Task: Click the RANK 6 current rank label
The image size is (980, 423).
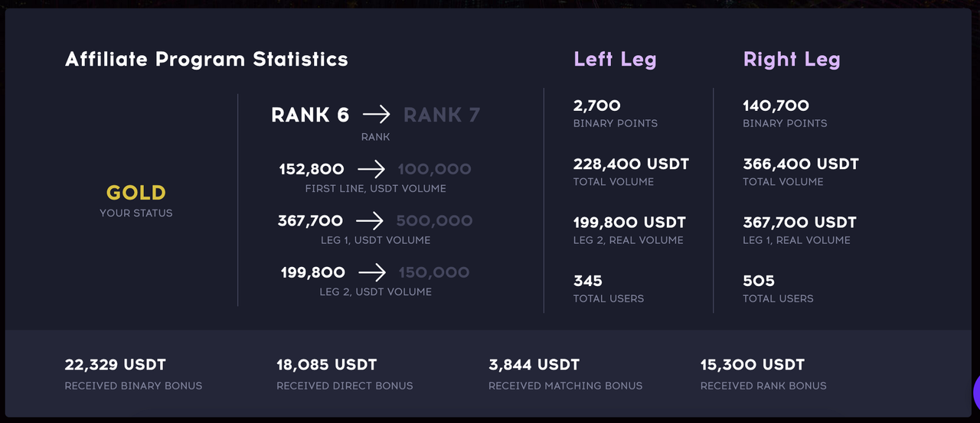Action: click(310, 115)
